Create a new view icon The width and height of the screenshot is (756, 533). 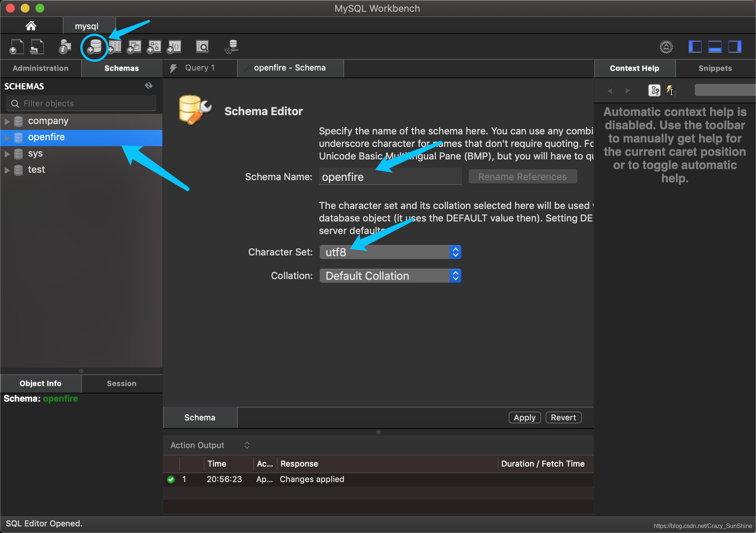(x=134, y=47)
